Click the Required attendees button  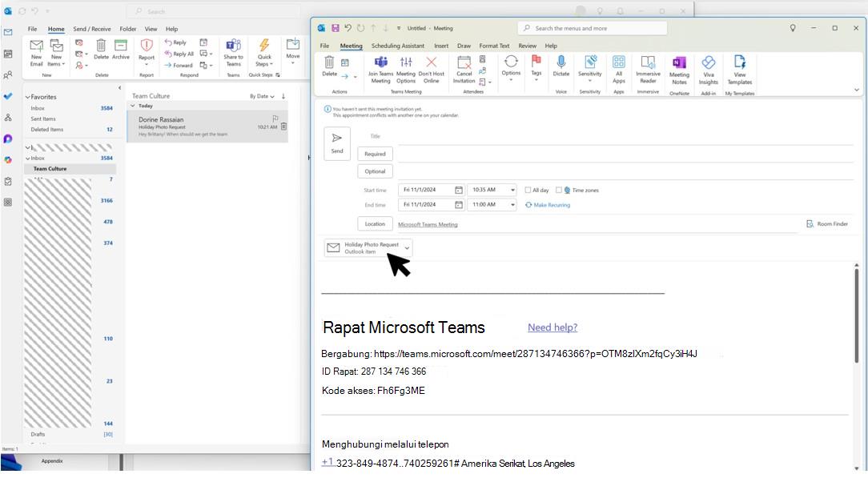pyautogui.click(x=375, y=154)
